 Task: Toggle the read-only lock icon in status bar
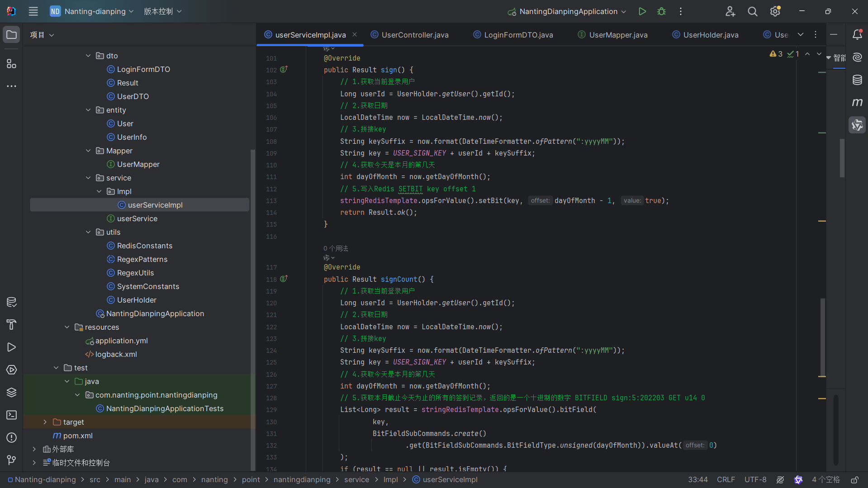[x=854, y=479]
